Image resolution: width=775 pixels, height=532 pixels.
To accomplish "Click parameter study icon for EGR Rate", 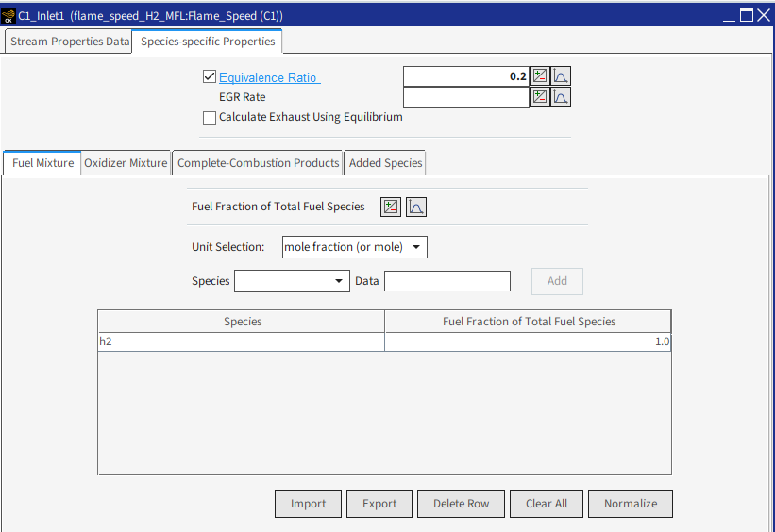I will click(540, 96).
